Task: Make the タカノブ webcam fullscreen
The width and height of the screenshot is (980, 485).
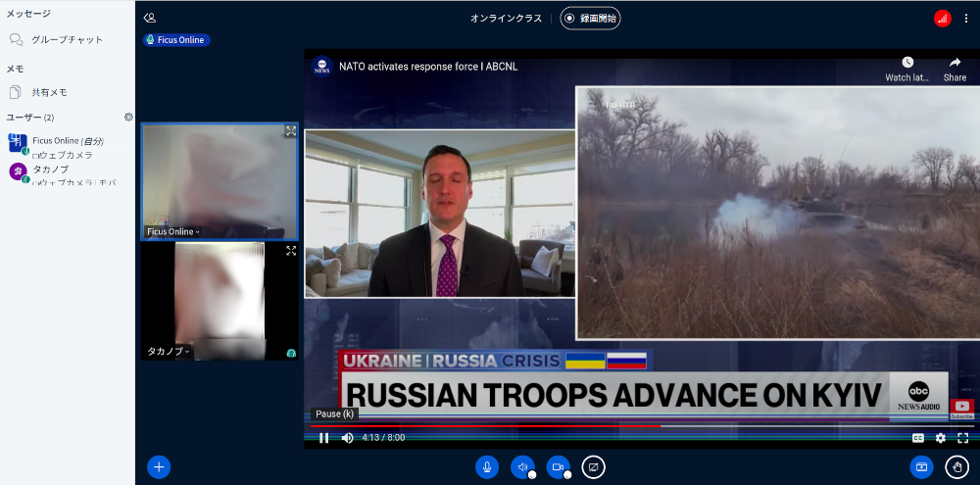Action: tap(291, 251)
